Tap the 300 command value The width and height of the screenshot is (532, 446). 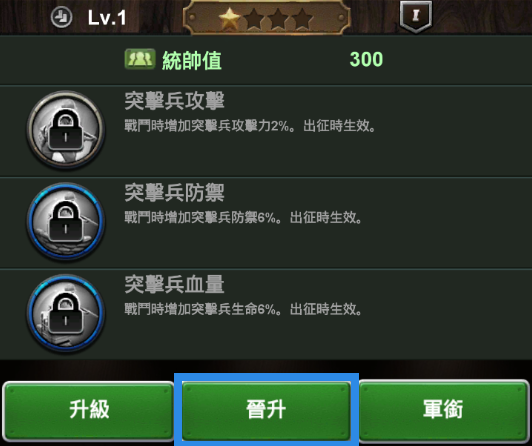tap(366, 59)
